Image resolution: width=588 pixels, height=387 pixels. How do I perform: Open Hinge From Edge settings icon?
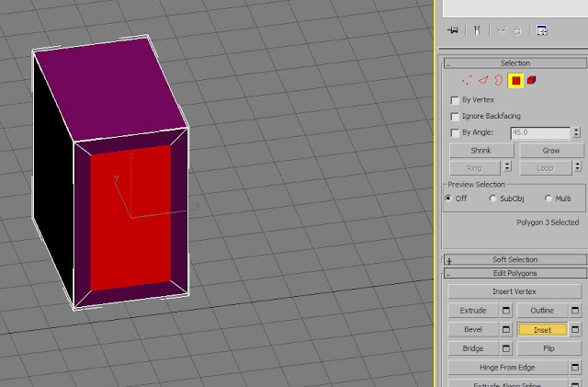coord(575,367)
